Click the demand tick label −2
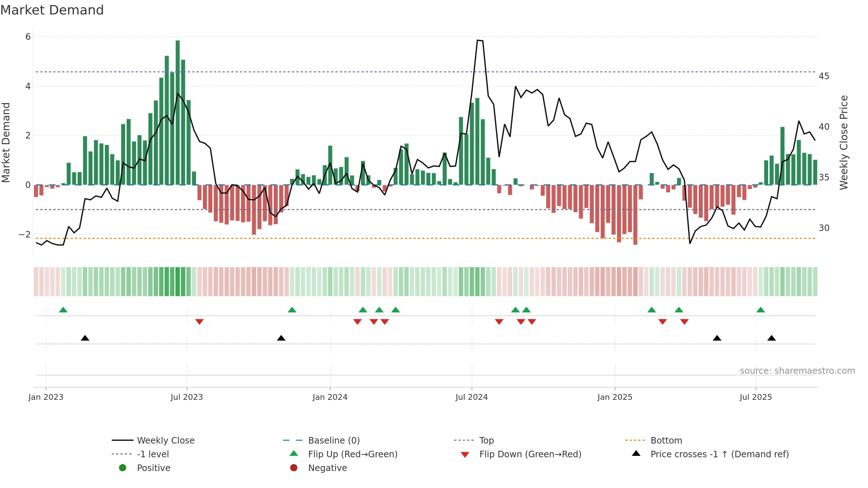The width and height of the screenshot is (868, 488). point(25,235)
